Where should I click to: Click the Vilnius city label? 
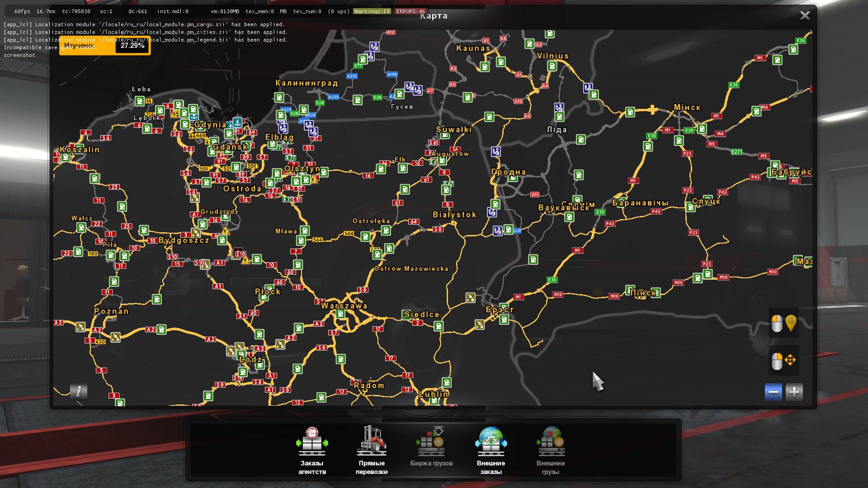[x=552, y=56]
